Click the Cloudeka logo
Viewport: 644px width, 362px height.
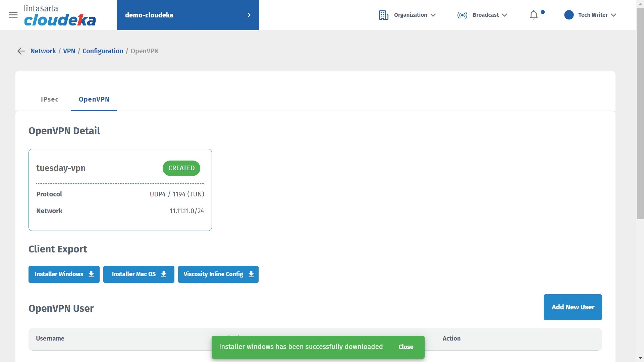(60, 15)
